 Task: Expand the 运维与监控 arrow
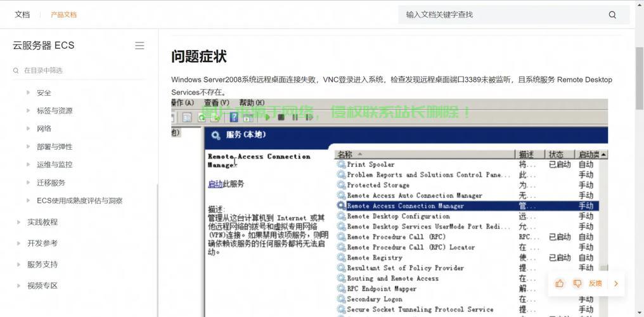click(x=29, y=165)
